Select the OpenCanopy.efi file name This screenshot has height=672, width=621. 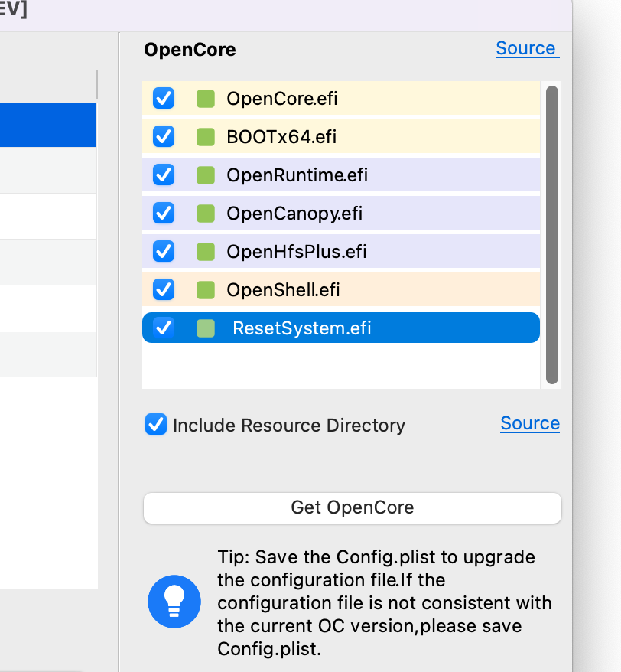(x=294, y=214)
